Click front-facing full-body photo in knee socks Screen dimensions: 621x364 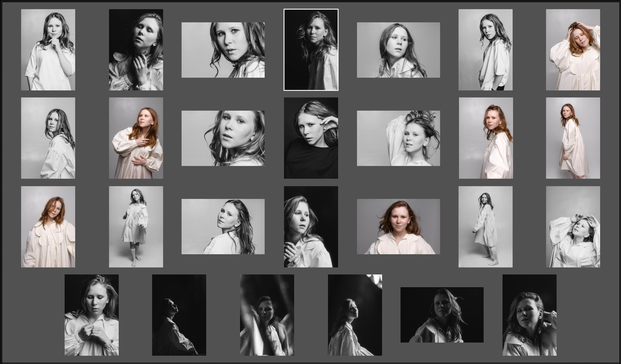(136, 226)
